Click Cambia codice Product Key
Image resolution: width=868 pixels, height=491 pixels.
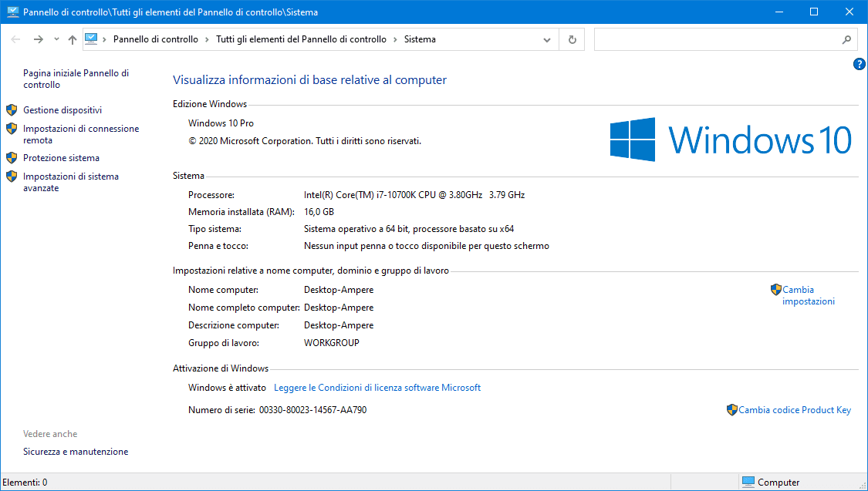pyautogui.click(x=795, y=410)
